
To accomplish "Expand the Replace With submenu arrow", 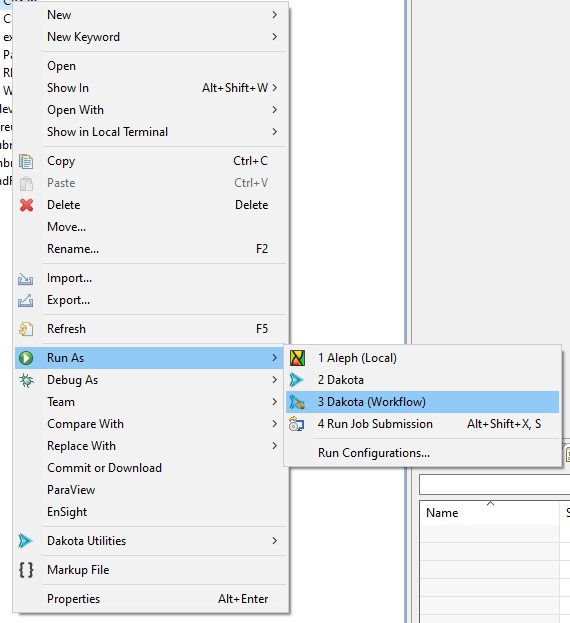I will (274, 446).
